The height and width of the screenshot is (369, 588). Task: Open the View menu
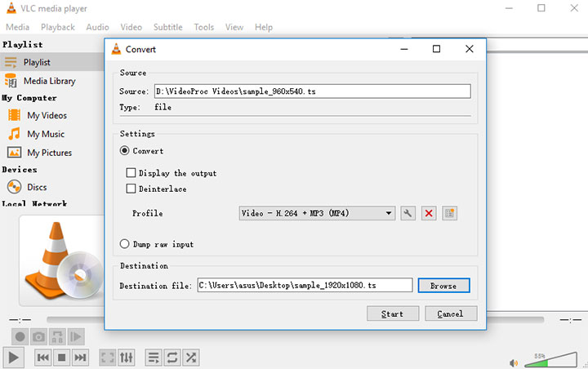pos(234,28)
